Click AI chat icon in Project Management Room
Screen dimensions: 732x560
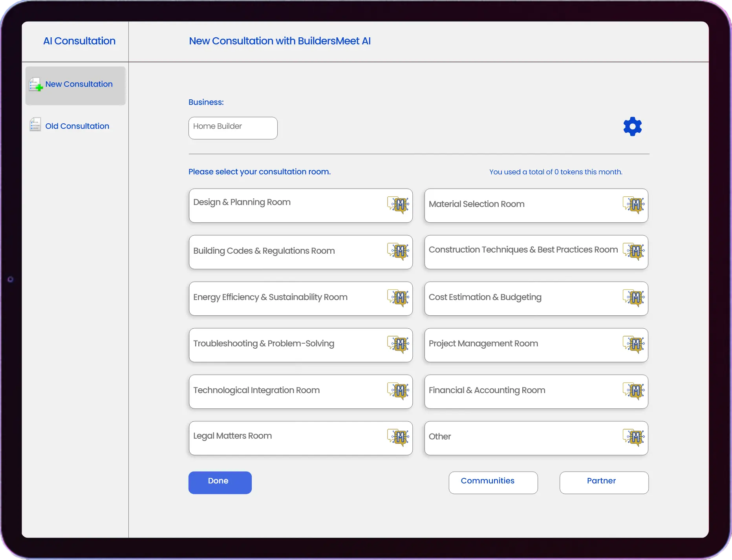(x=634, y=344)
